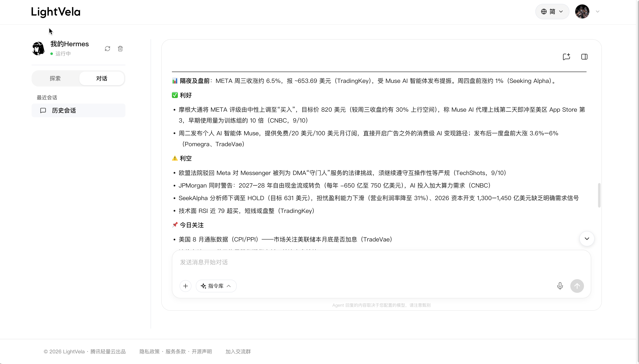Click the 运行中 status text
Viewport: 639px width, 364px height.
pos(63,53)
